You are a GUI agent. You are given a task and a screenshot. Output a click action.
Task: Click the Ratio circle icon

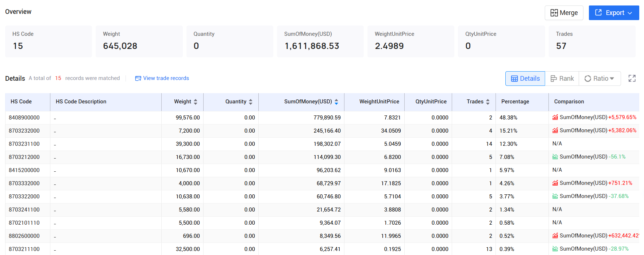coord(587,79)
